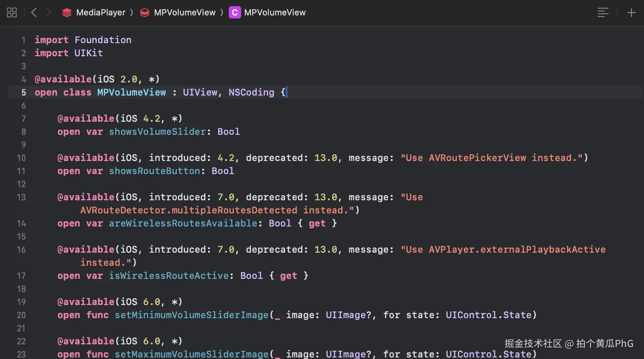The width and height of the screenshot is (644, 359).
Task: Click the setMinimumVolumeSliderImage function name
Action: [x=192, y=315]
